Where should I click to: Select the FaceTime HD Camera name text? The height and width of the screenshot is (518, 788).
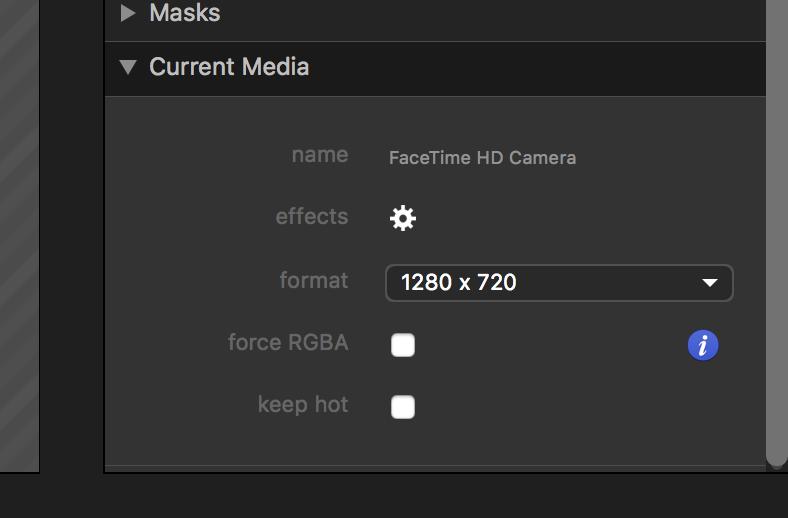coord(482,158)
